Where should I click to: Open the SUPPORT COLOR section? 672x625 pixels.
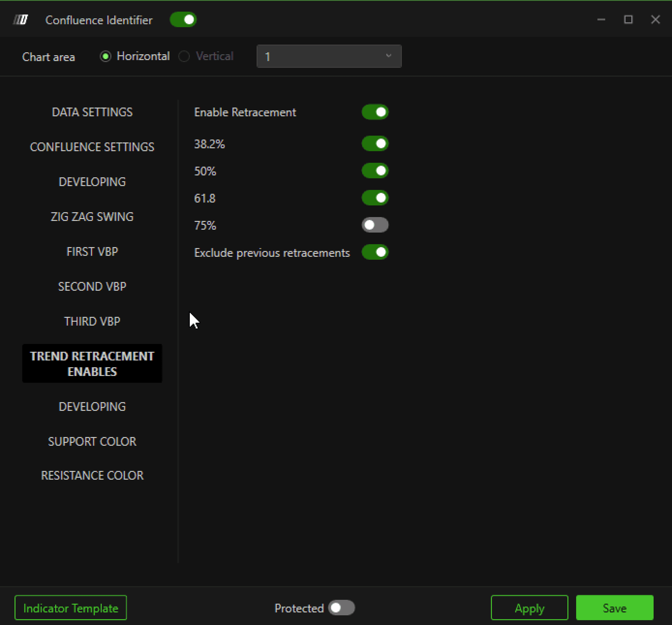pyautogui.click(x=92, y=442)
